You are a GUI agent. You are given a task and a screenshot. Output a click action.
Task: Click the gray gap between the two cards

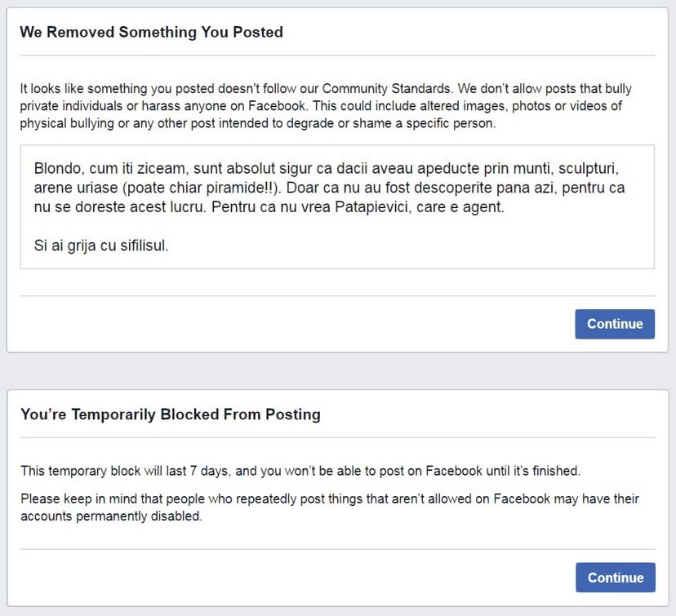(338, 371)
